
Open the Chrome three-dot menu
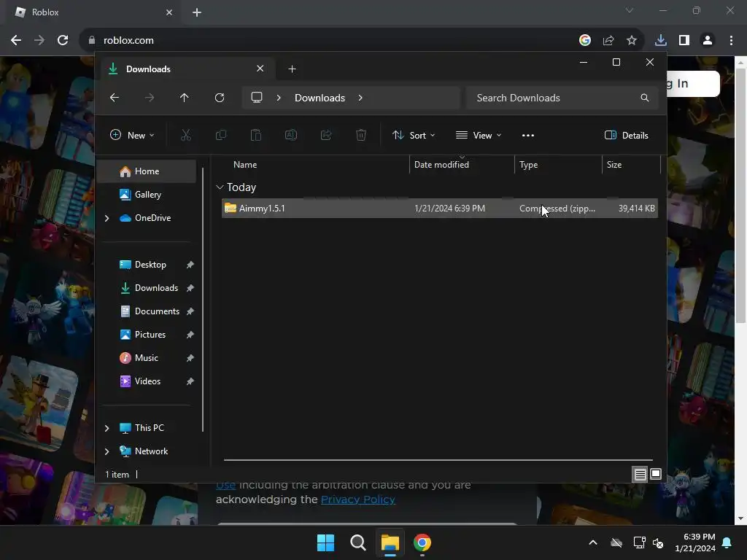coord(731,40)
